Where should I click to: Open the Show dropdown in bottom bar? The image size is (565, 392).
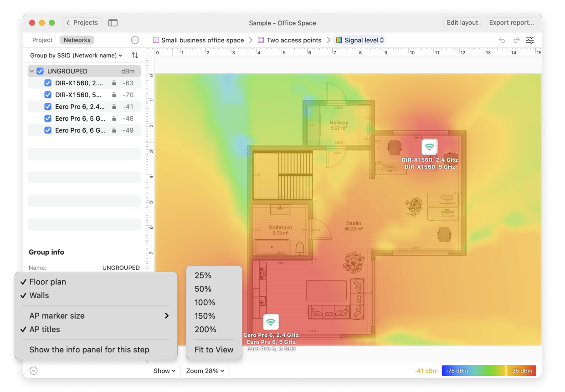(x=164, y=371)
